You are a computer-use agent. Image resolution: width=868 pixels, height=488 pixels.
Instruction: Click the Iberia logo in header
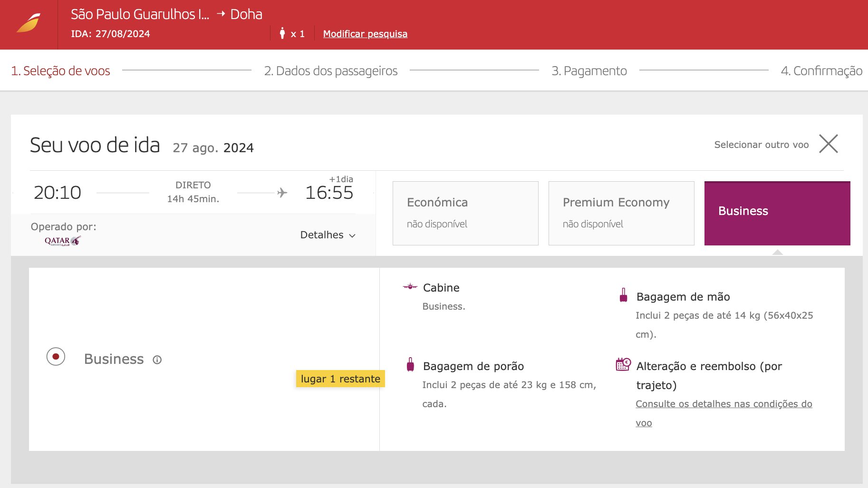(29, 23)
